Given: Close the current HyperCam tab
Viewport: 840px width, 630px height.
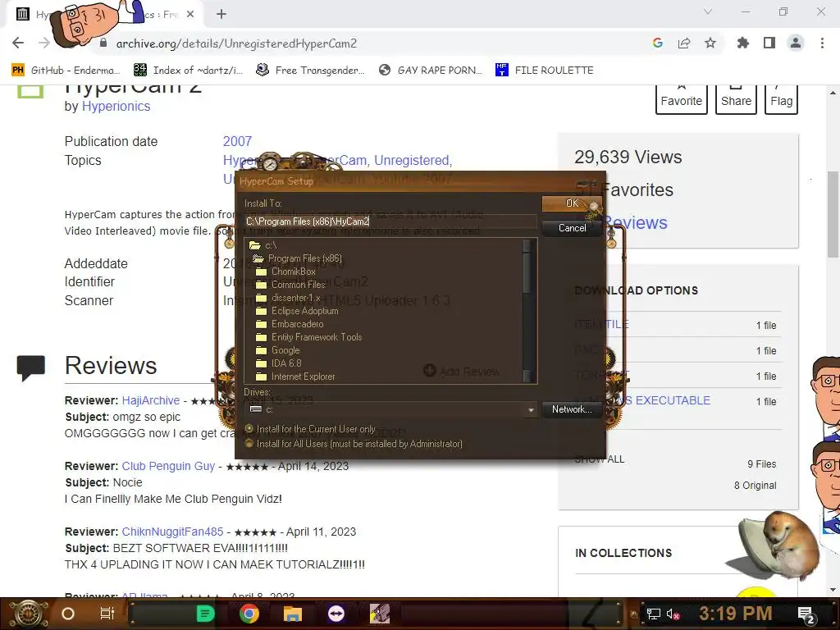Looking at the screenshot, I should point(190,15).
